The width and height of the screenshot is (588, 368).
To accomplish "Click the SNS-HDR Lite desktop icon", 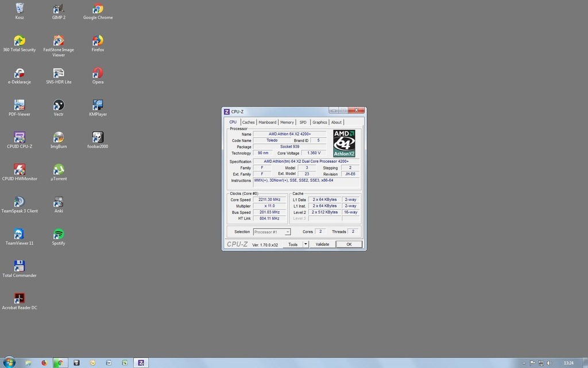I will (59, 76).
